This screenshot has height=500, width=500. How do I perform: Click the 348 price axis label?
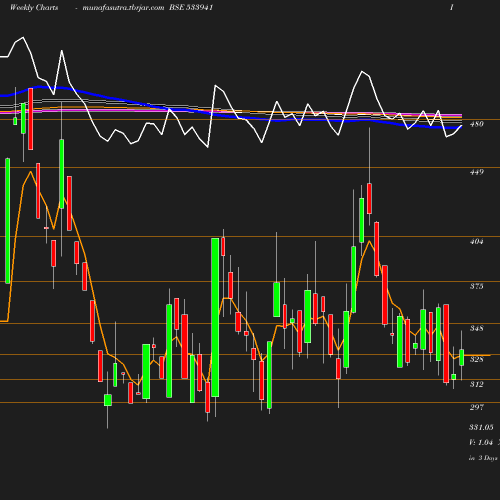pyautogui.click(x=476, y=328)
